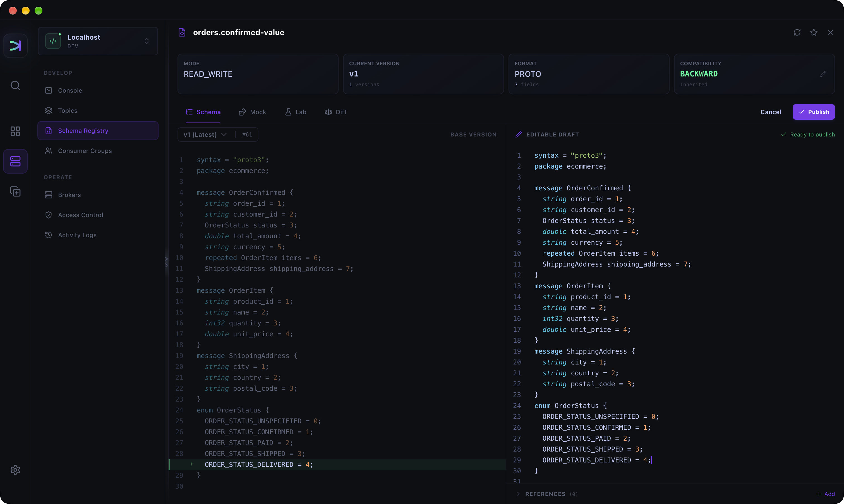Click the Cancel button

[771, 112]
